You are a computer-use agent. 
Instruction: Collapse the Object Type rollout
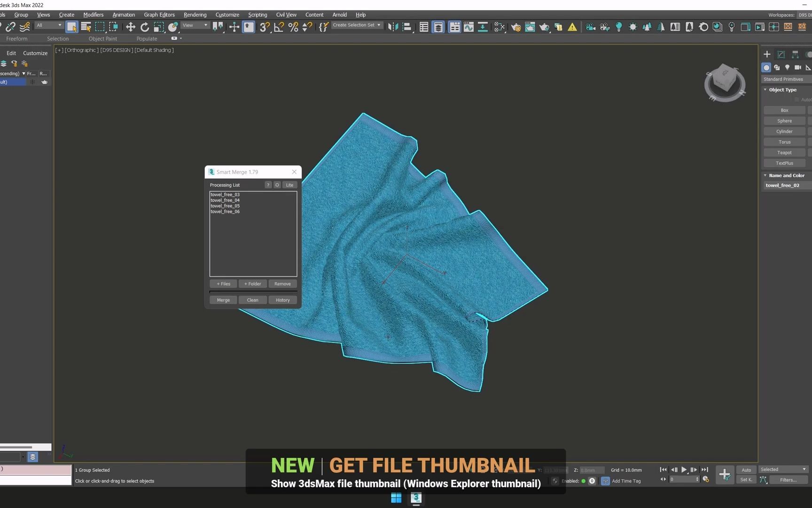pyautogui.click(x=782, y=90)
